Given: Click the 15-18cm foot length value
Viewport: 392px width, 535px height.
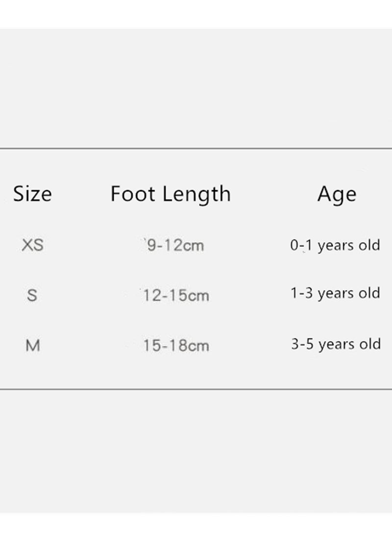Looking at the screenshot, I should pos(176,346).
